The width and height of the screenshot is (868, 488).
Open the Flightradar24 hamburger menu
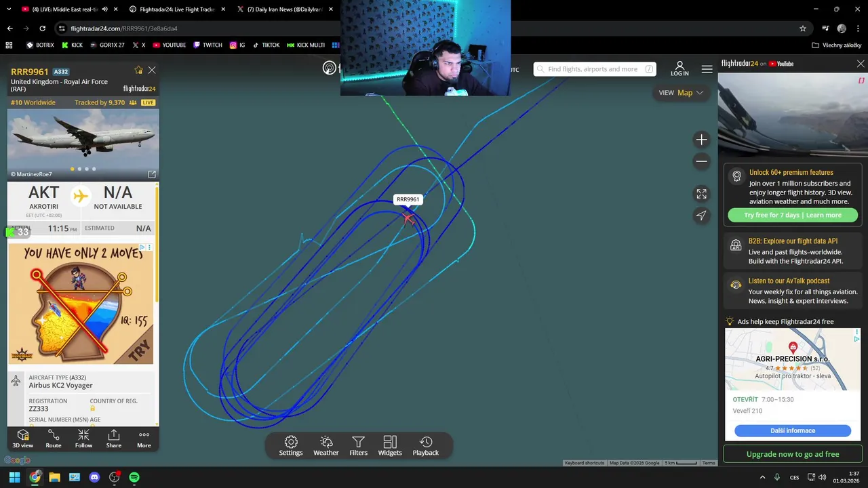707,69
